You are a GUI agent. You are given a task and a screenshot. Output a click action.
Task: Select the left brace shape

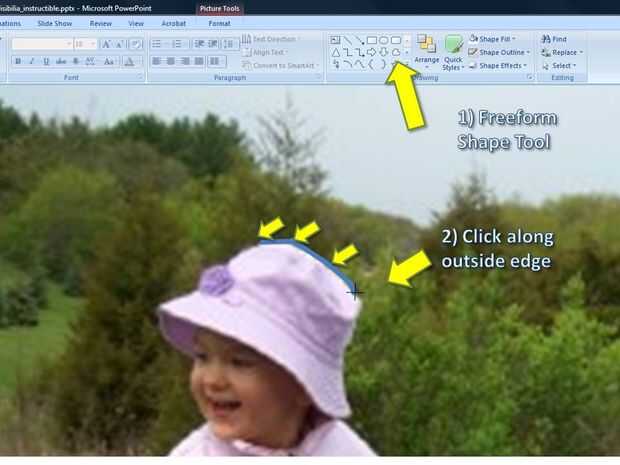[372, 64]
